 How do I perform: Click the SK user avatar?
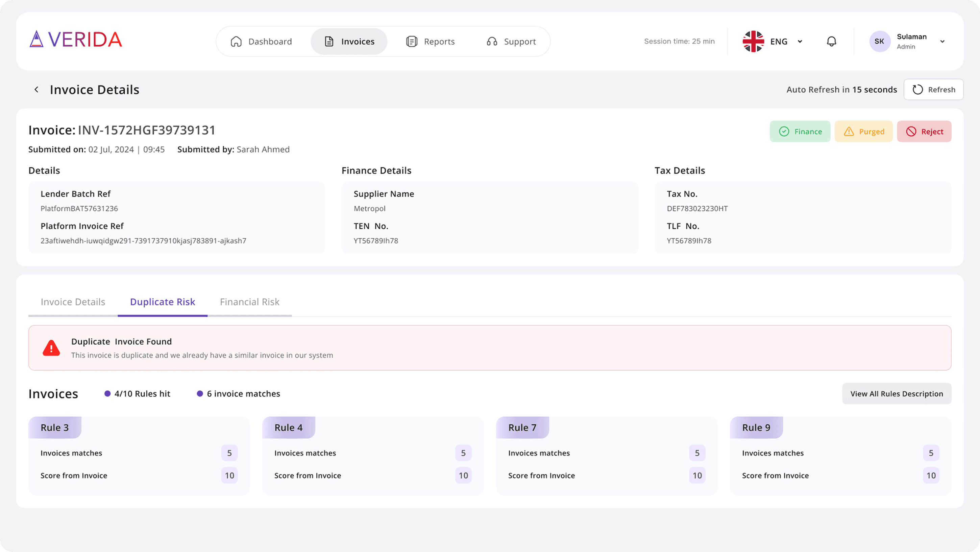point(879,41)
